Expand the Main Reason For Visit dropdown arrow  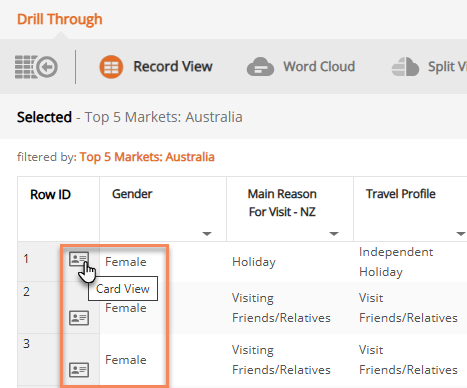point(334,234)
